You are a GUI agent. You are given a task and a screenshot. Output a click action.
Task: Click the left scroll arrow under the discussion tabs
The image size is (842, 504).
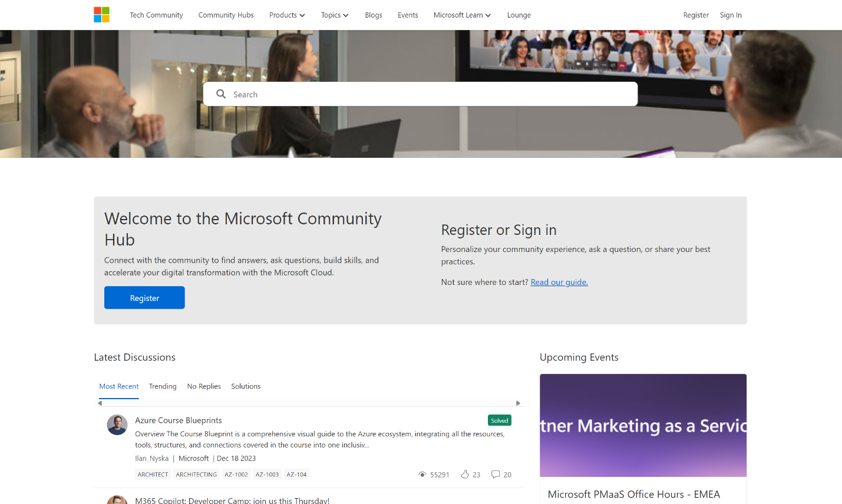[x=101, y=403]
